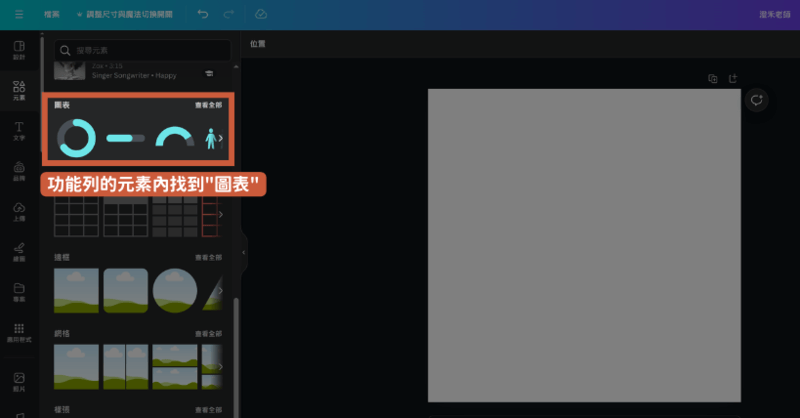
Task: Click the 搜尋元素 search field
Action: click(143, 49)
